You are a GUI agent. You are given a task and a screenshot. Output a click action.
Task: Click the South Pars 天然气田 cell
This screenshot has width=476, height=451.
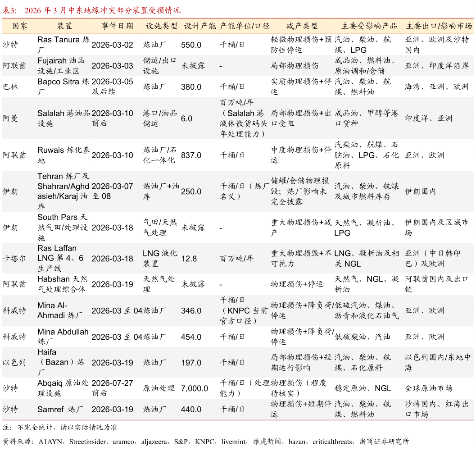[x=63, y=228]
